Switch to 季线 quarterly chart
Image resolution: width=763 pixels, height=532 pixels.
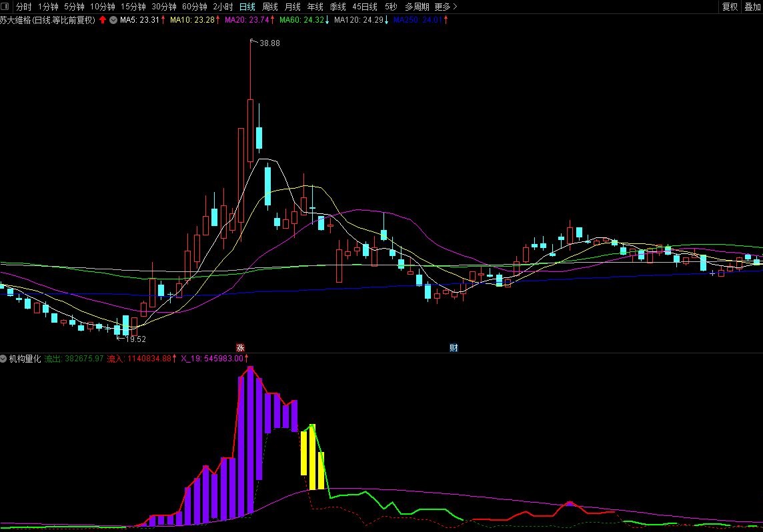coord(337,7)
